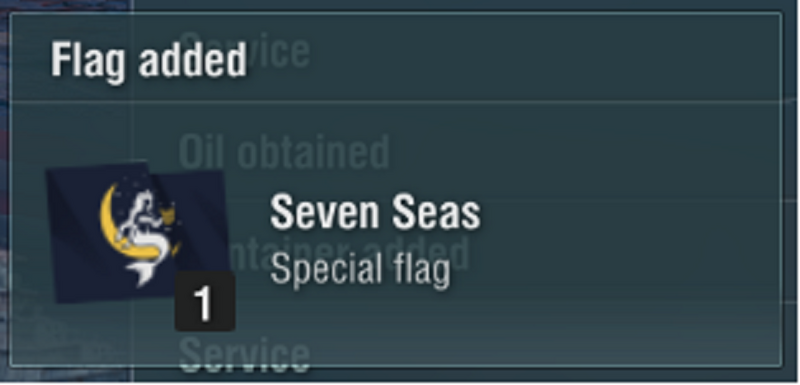Click the word added in header

(x=193, y=60)
